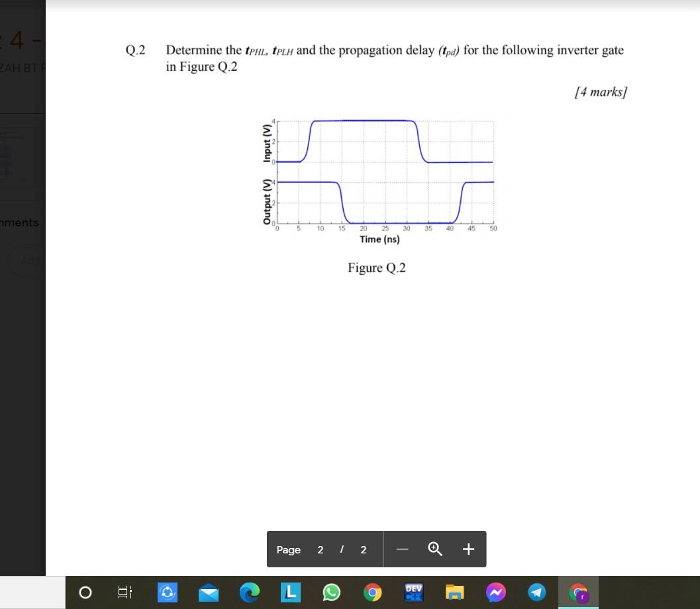Click the Chrome profile icon at taskbar end
Image resolution: width=700 pixels, height=609 pixels.
tap(577, 592)
